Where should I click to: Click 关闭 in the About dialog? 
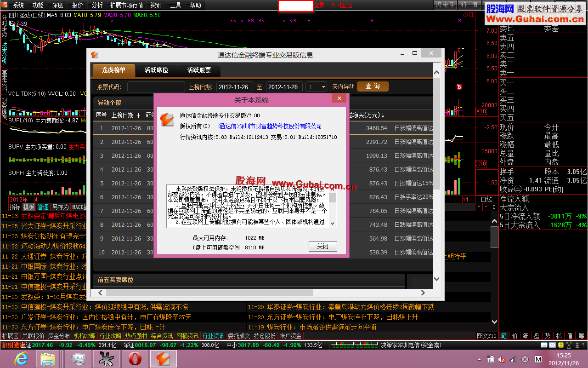click(322, 246)
